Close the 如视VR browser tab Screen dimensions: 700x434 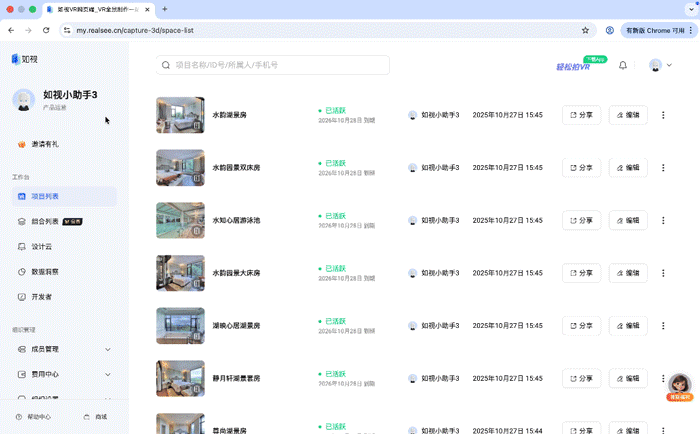point(147,9)
